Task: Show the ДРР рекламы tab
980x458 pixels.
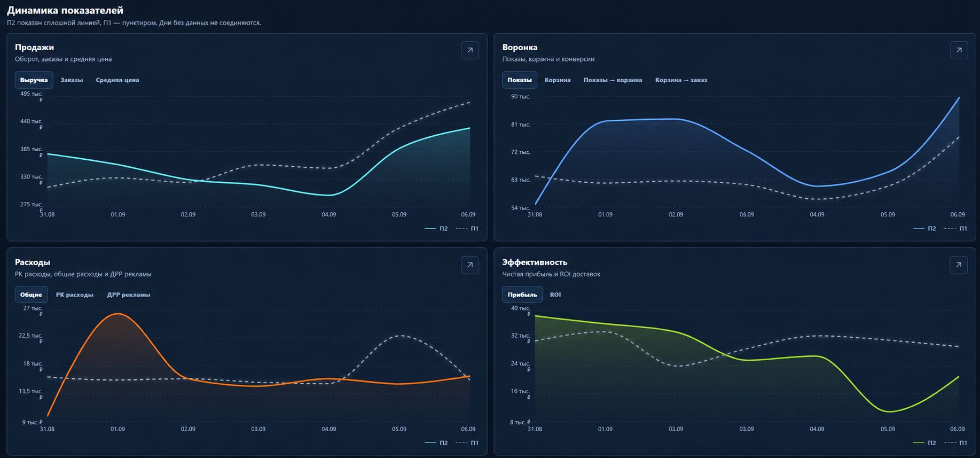Action: point(129,294)
